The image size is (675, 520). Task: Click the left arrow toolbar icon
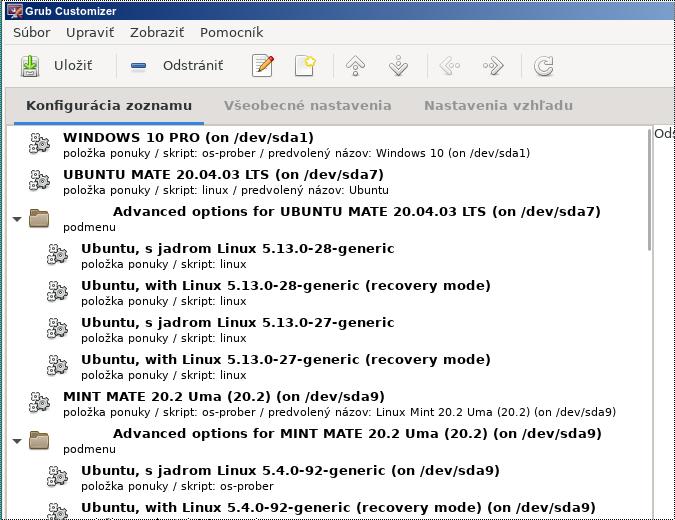pos(450,66)
